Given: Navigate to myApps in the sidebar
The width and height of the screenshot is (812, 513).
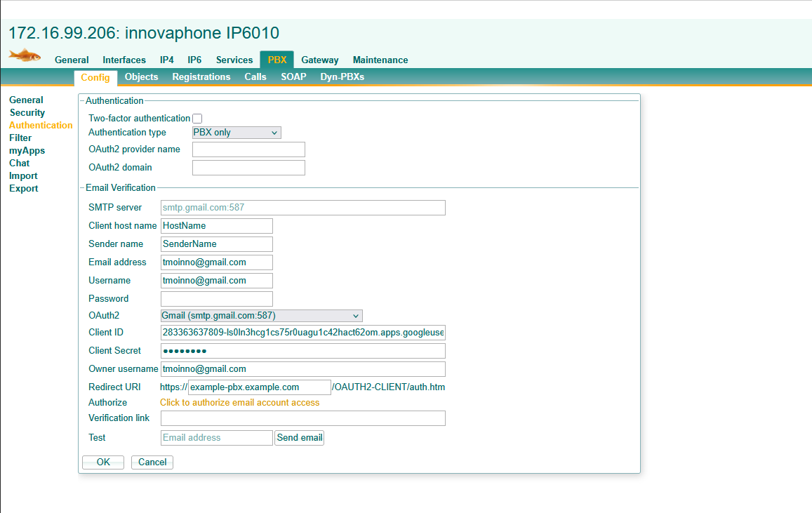Looking at the screenshot, I should pyautogui.click(x=27, y=151).
